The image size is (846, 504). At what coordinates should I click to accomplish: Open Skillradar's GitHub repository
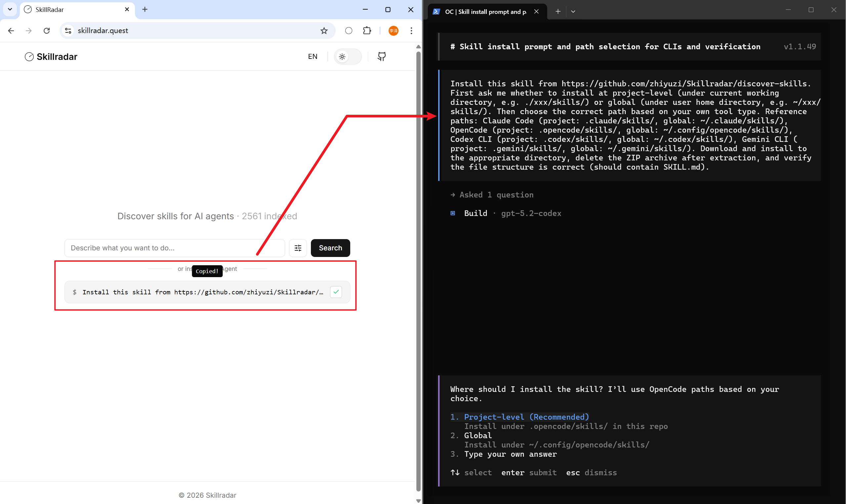pyautogui.click(x=381, y=56)
